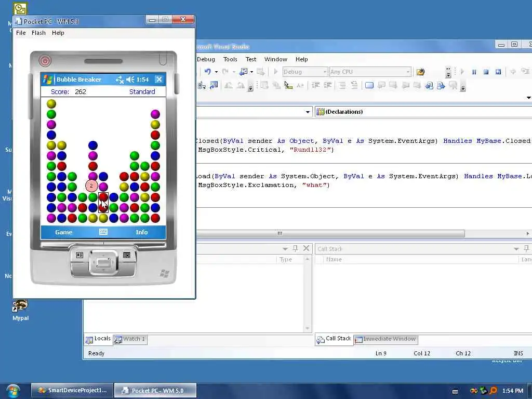Click the Stop Debugging square icon
532x399 pixels.
click(486, 72)
